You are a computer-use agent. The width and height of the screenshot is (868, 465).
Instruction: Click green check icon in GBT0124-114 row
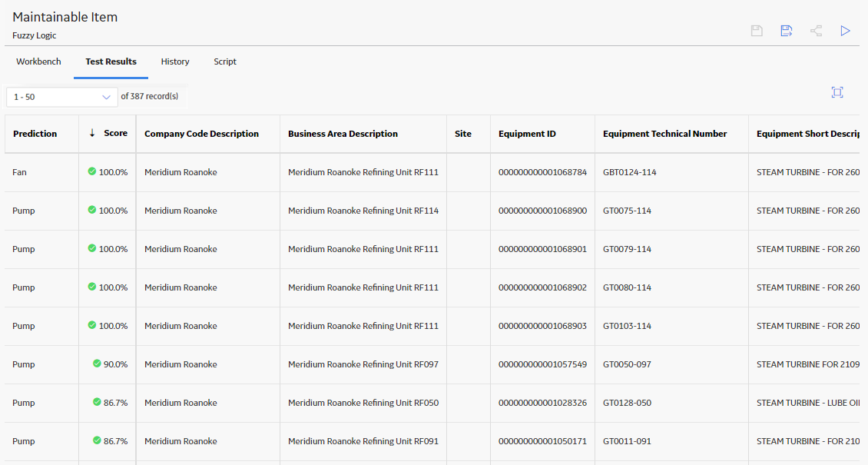(92, 171)
